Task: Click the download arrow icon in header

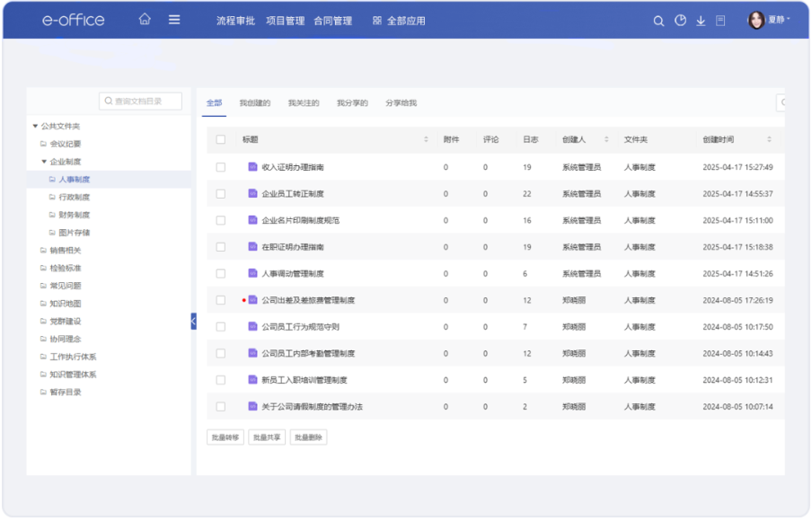Action: [701, 21]
